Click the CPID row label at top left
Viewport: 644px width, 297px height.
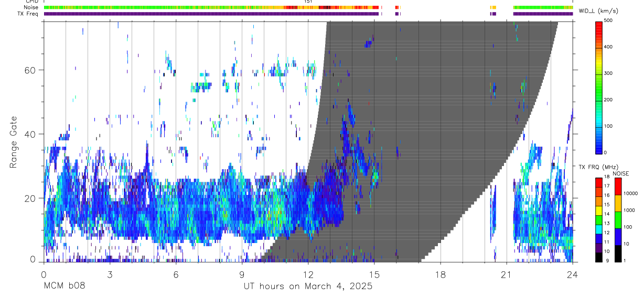pos(31,2)
